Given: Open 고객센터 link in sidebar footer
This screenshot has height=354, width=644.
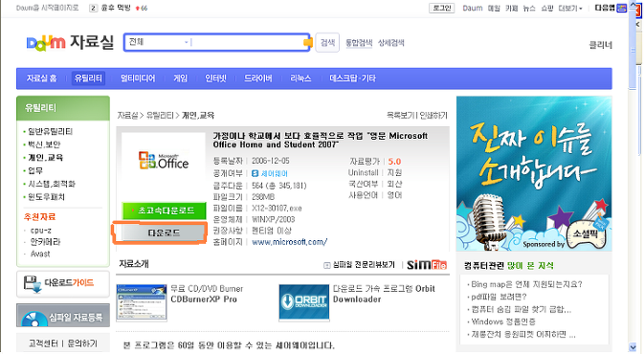Looking at the screenshot, I should pyautogui.click(x=43, y=343).
